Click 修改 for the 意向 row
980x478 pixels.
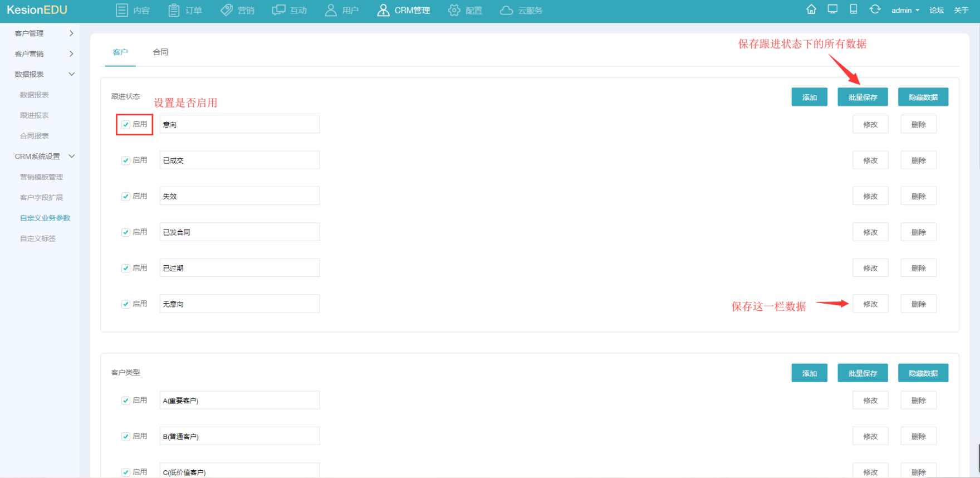click(x=870, y=124)
